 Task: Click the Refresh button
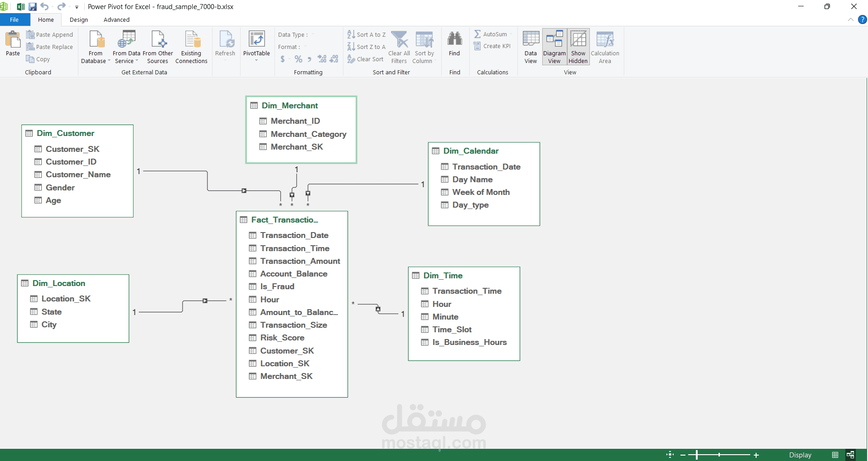pos(225,44)
